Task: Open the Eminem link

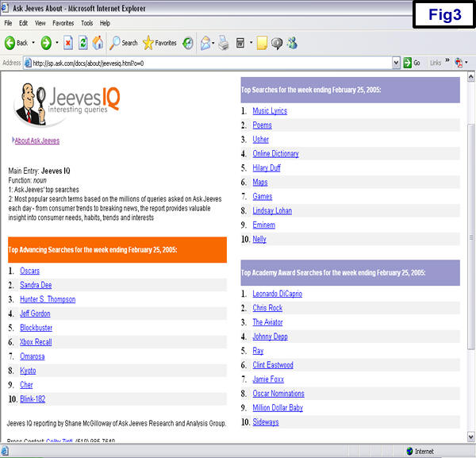Action: pyautogui.click(x=264, y=225)
